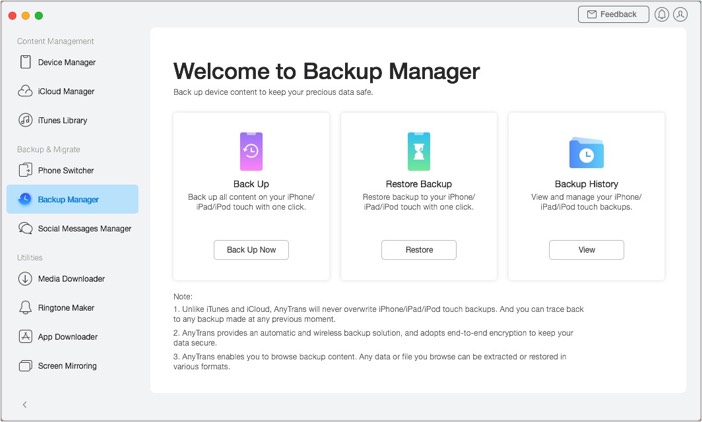Collapse the sidebar with the left chevron
Image resolution: width=702 pixels, height=422 pixels.
tap(25, 404)
